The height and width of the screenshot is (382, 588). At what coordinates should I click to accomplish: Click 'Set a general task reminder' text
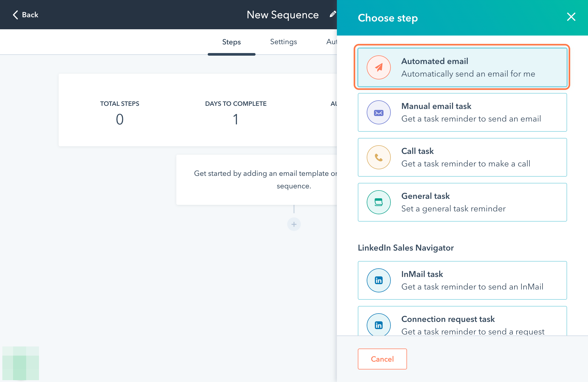(x=453, y=209)
